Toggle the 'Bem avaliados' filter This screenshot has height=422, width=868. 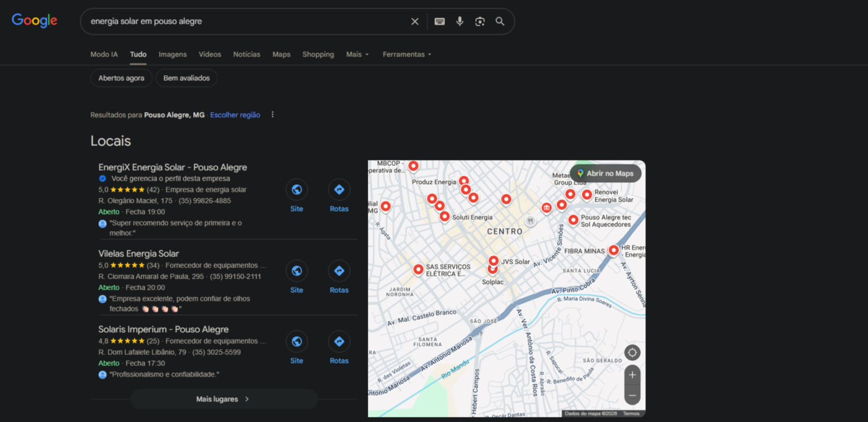(186, 78)
